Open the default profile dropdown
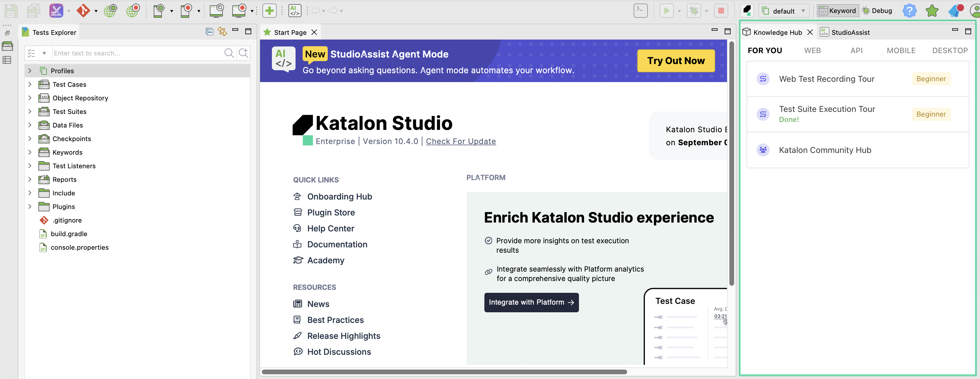The width and height of the screenshot is (980, 379). coord(783,10)
